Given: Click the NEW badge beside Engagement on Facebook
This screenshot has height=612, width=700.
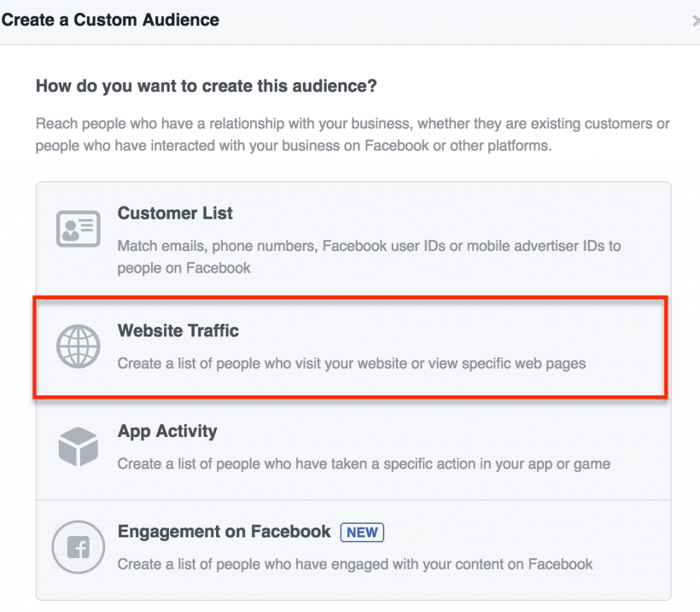Looking at the screenshot, I should tap(362, 532).
